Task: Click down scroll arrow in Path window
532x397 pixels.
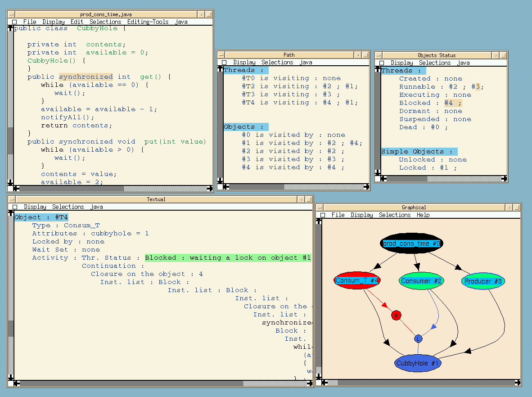Action: [220, 180]
